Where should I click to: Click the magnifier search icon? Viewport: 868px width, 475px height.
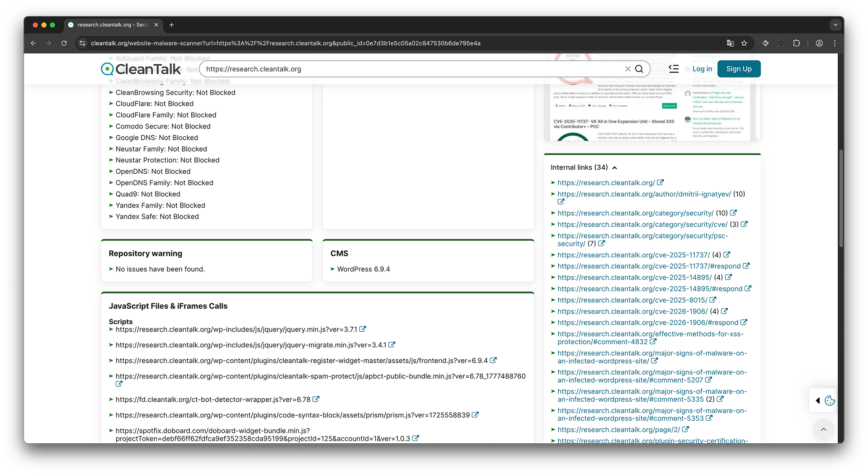click(639, 69)
